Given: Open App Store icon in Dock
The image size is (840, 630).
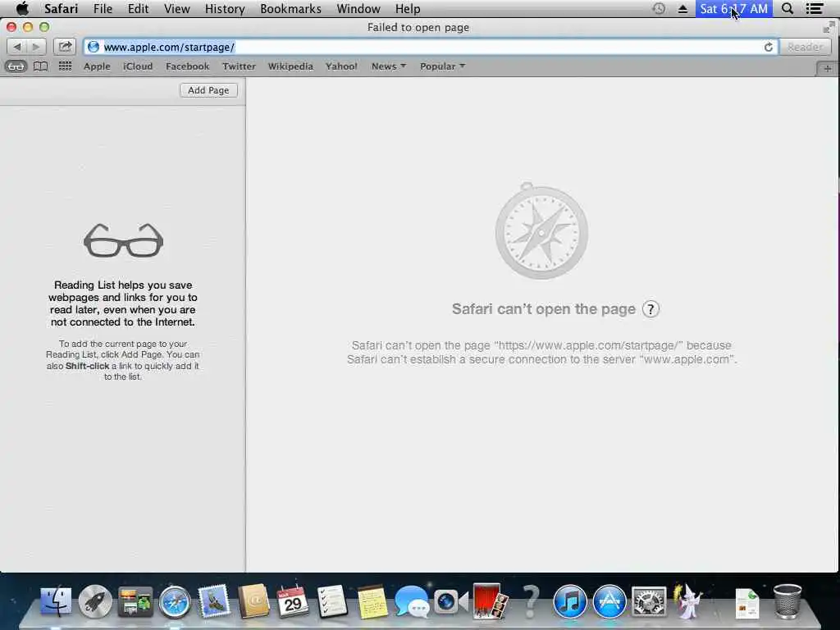Looking at the screenshot, I should click(609, 601).
